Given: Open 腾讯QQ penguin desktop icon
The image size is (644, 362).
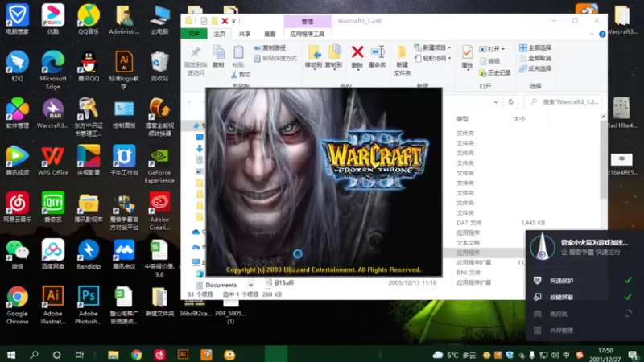Looking at the screenshot, I should (x=89, y=66).
